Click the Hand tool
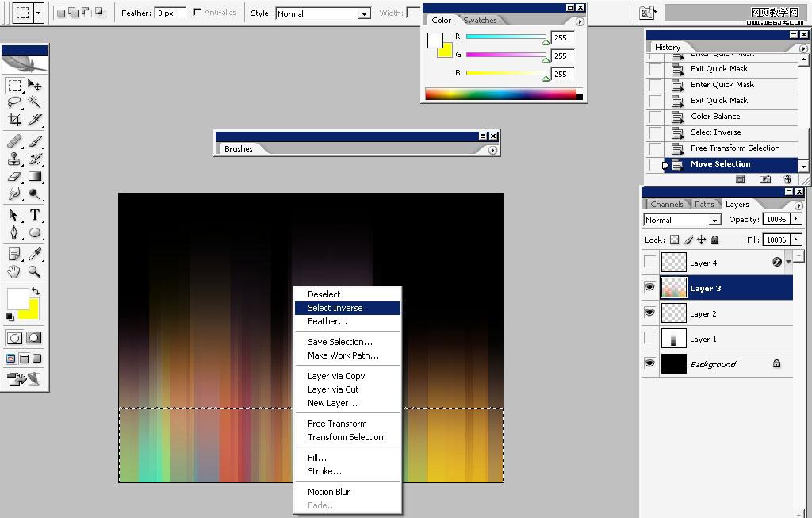 point(14,271)
